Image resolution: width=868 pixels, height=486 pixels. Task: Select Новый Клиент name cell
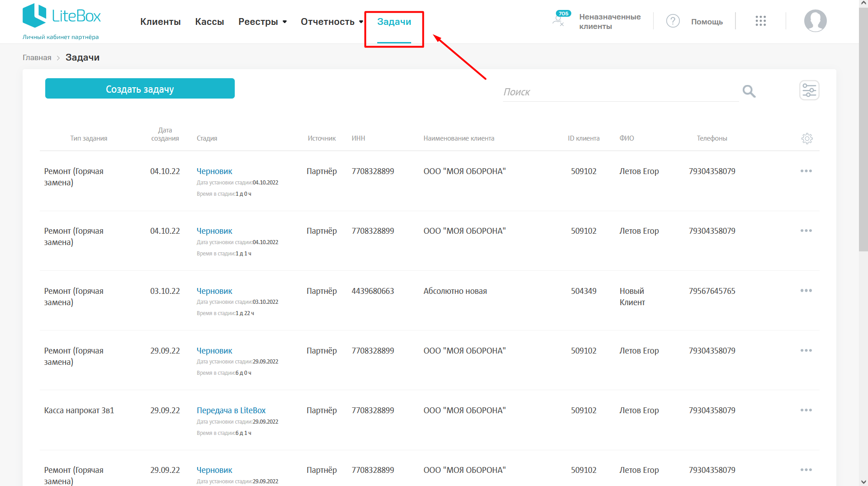tap(632, 297)
